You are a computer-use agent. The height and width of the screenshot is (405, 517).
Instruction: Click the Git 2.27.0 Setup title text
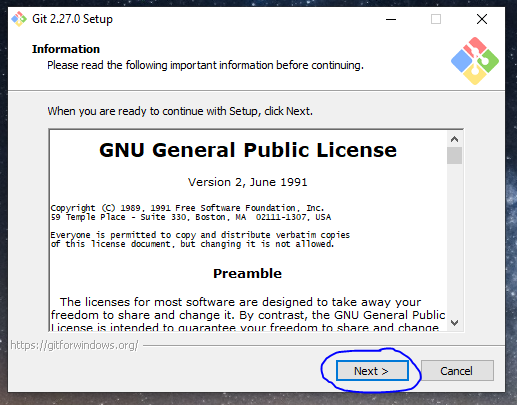coord(72,19)
